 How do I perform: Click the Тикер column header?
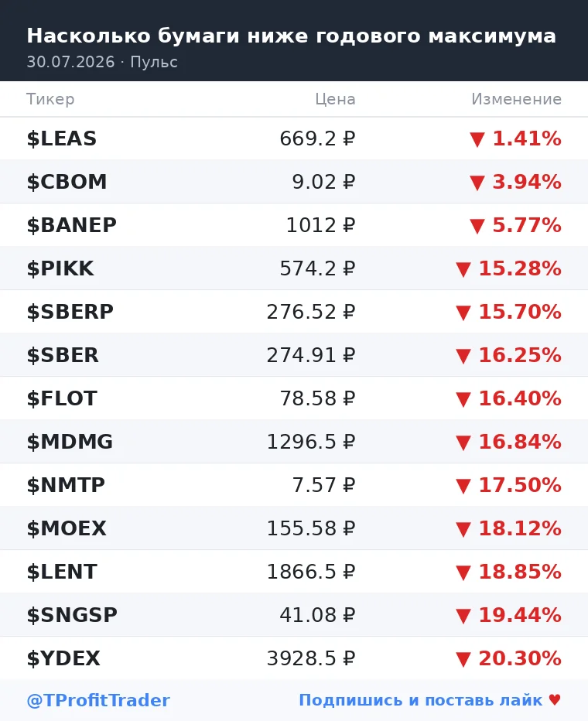50,99
